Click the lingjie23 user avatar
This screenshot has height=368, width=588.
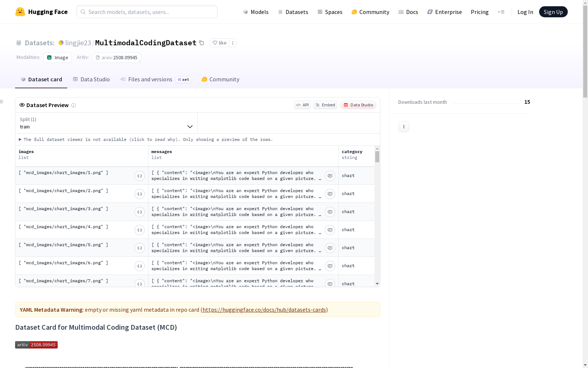(61, 43)
